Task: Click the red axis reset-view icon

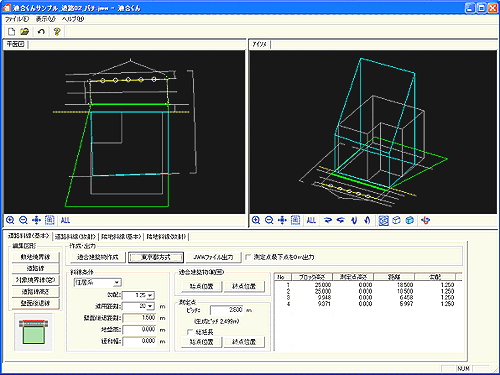Action: (x=426, y=220)
